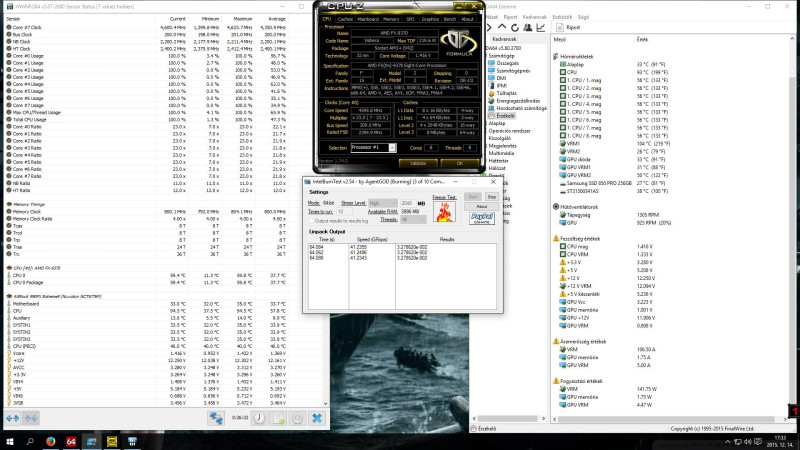Switch to the SPD tab in CPU-Z
The image size is (800, 450).
click(410, 19)
